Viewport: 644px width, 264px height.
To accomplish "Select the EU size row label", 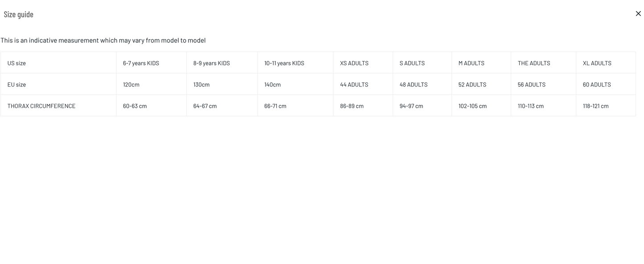I will click(x=16, y=85).
